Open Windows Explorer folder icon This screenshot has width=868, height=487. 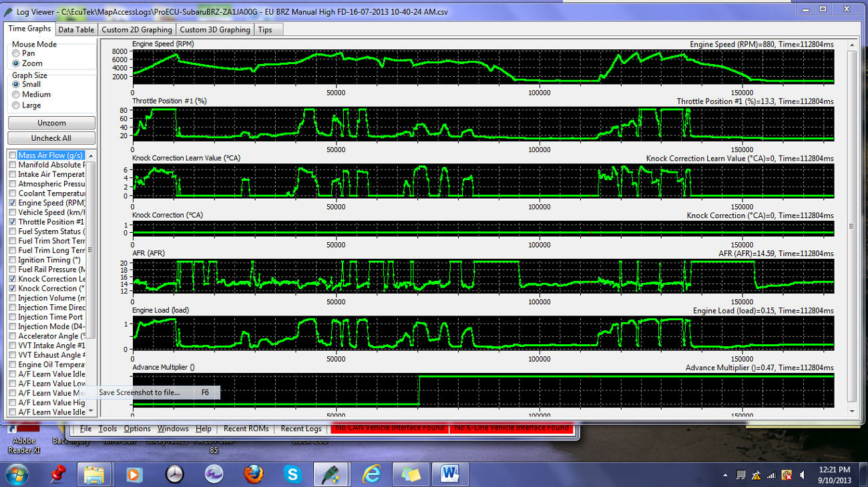pyautogui.click(x=94, y=474)
